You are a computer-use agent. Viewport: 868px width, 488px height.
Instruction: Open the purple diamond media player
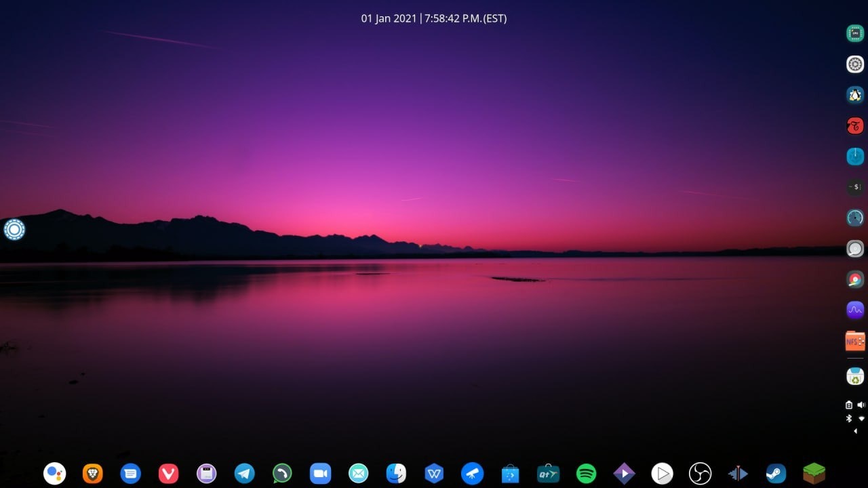(624, 473)
